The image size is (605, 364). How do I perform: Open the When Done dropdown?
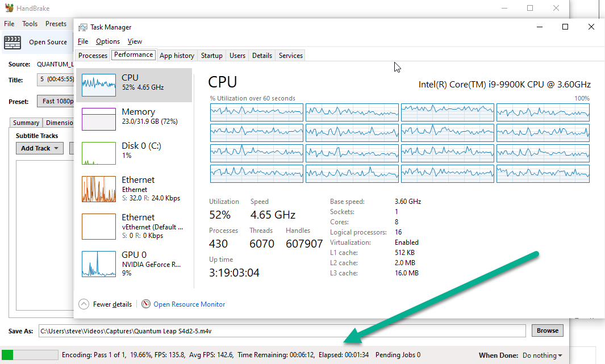tap(542, 355)
